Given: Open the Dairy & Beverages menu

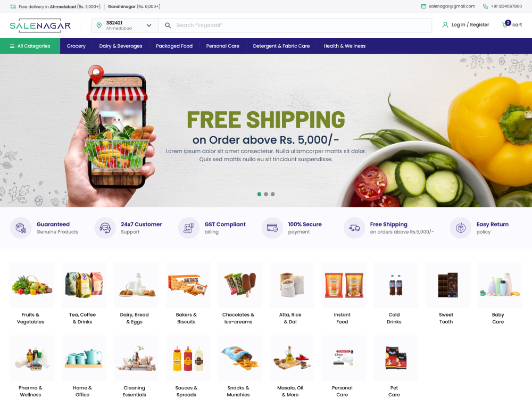Looking at the screenshot, I should click(121, 46).
